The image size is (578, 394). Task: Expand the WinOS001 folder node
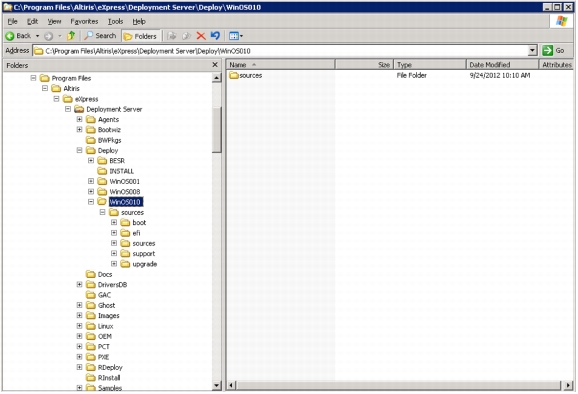(91, 181)
